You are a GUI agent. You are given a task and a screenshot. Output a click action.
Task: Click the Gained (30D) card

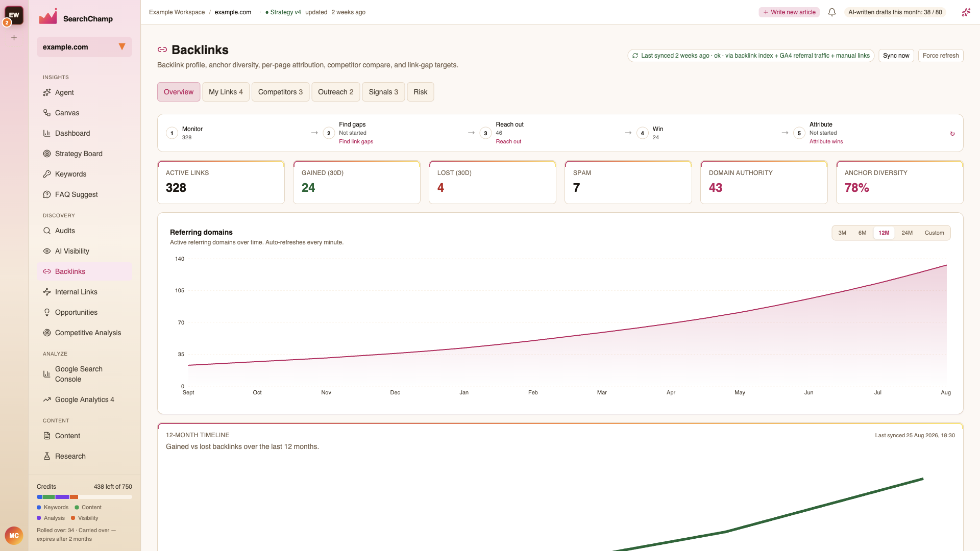tap(357, 182)
